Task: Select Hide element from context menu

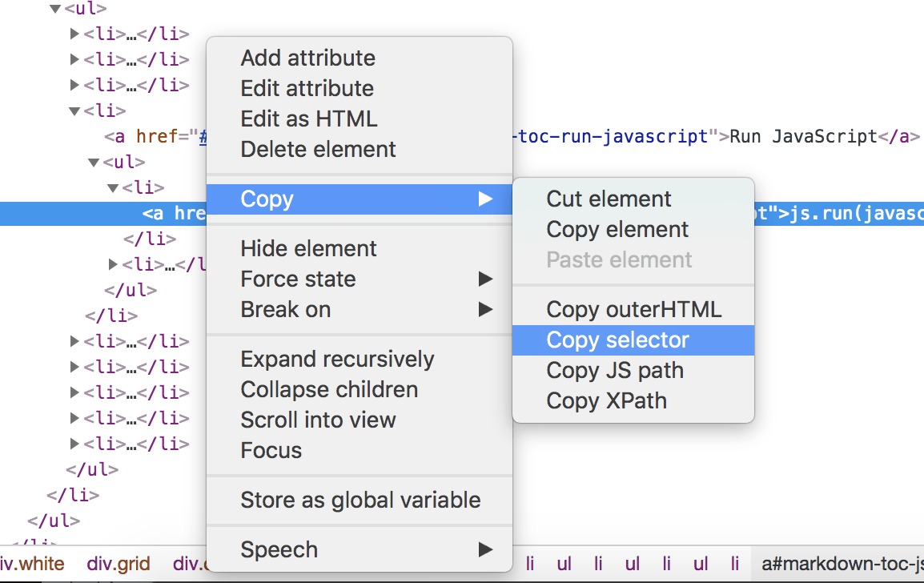Action: pos(308,249)
